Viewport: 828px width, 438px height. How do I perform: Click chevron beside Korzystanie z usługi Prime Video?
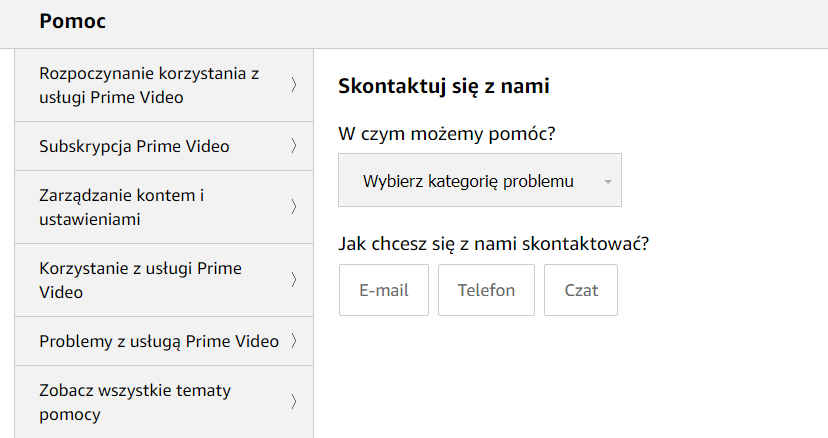(294, 280)
